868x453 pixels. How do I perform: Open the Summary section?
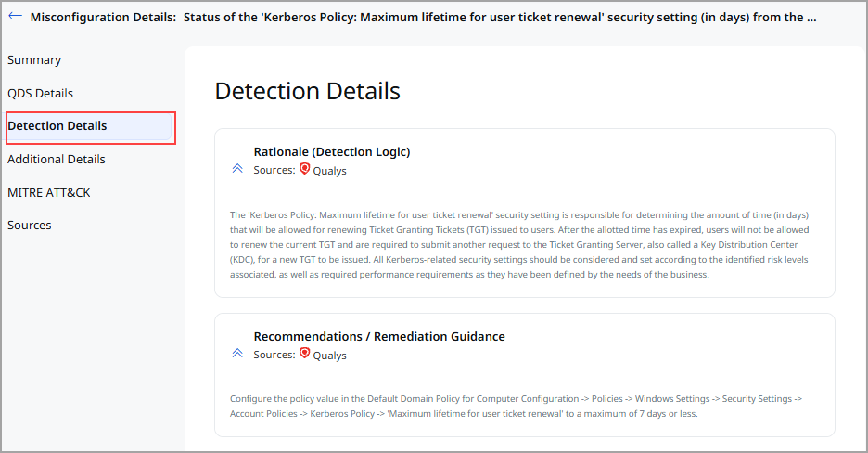[34, 60]
